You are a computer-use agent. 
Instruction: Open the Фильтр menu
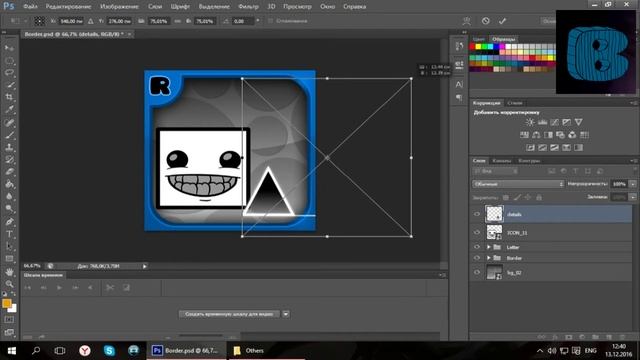coord(248,7)
